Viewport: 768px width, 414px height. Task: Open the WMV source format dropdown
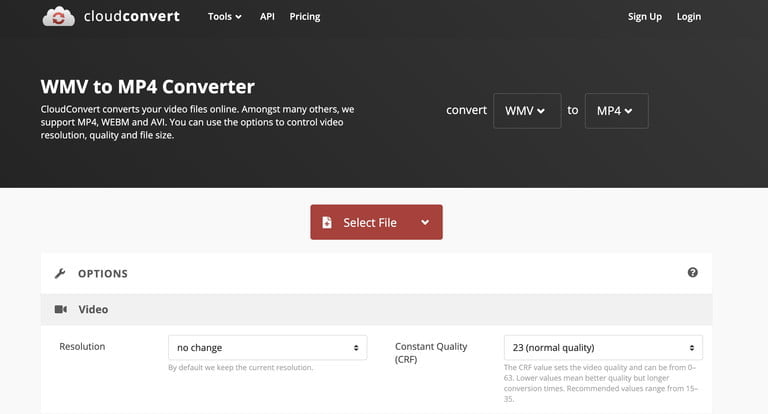point(527,111)
